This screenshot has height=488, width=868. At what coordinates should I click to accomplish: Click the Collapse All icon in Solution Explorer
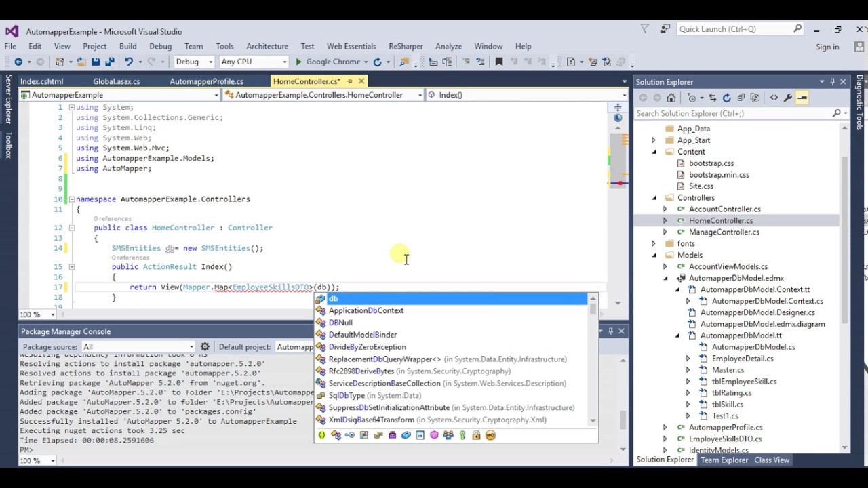[741, 98]
